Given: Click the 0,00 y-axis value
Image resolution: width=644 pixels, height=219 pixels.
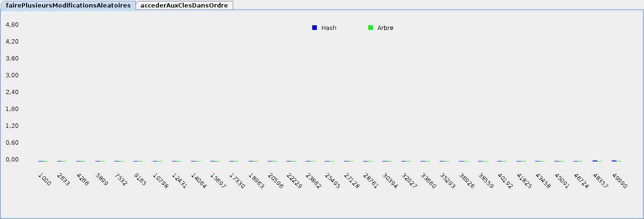Looking at the screenshot, I should pyautogui.click(x=12, y=160).
